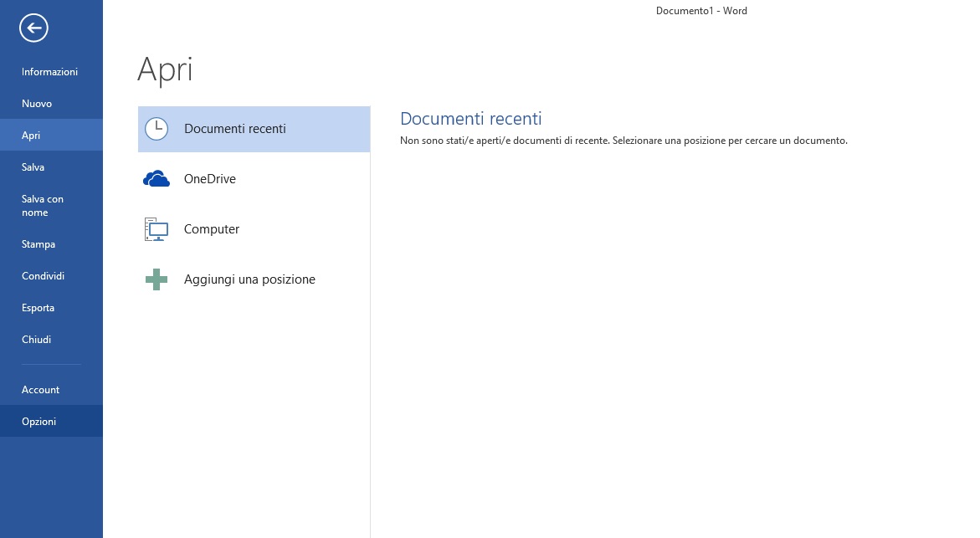Click Chiudi to close the document
This screenshot has height=538, width=980.
coord(36,340)
